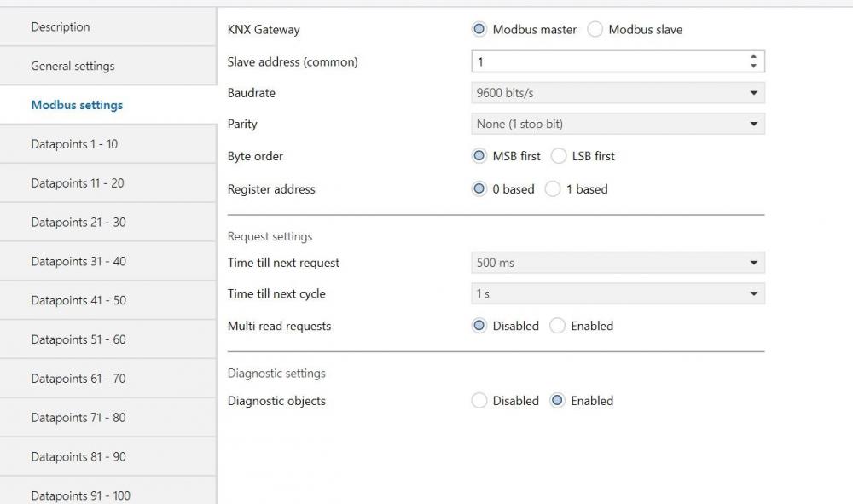Screen dimensions: 853x504
Task: Go to Datapoints 41 - 50 tab
Action: coord(108,300)
